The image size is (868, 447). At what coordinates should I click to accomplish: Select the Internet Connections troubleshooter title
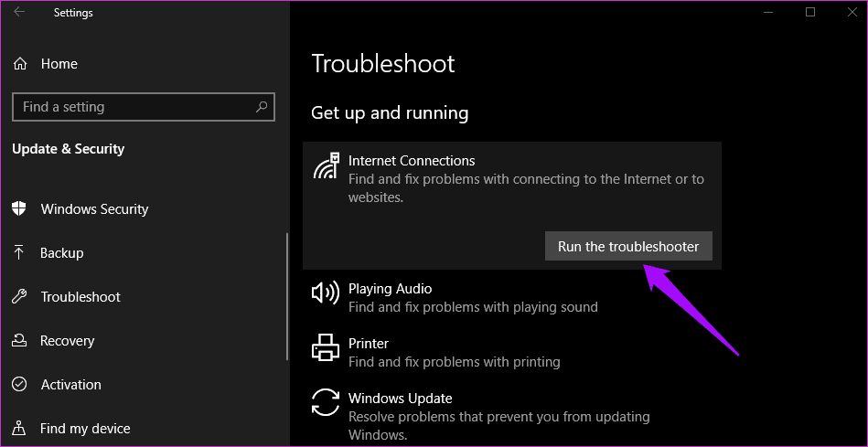coord(412,161)
